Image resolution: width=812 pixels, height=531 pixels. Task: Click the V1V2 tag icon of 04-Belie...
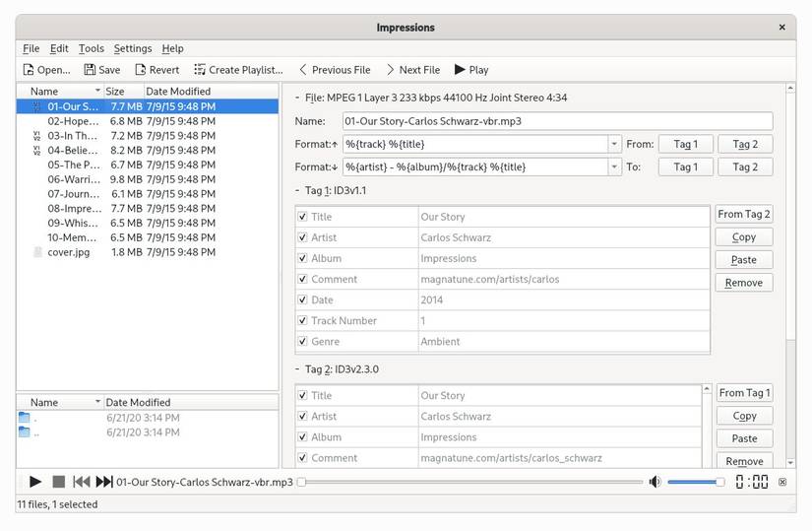pyautogui.click(x=36, y=151)
